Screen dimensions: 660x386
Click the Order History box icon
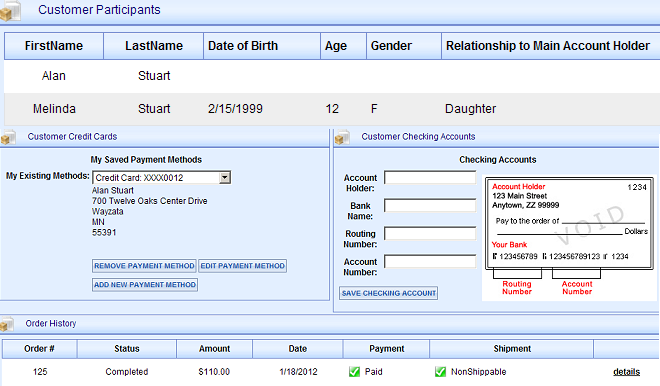[7, 324]
